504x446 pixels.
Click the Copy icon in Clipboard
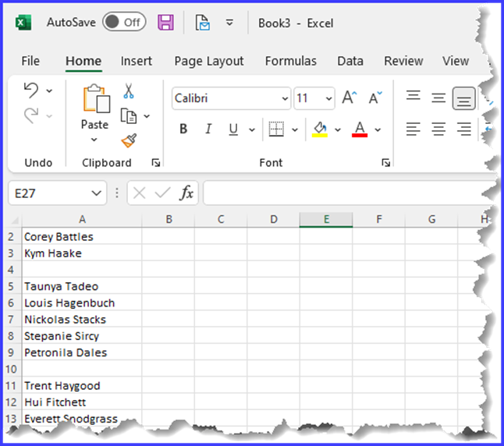click(128, 116)
